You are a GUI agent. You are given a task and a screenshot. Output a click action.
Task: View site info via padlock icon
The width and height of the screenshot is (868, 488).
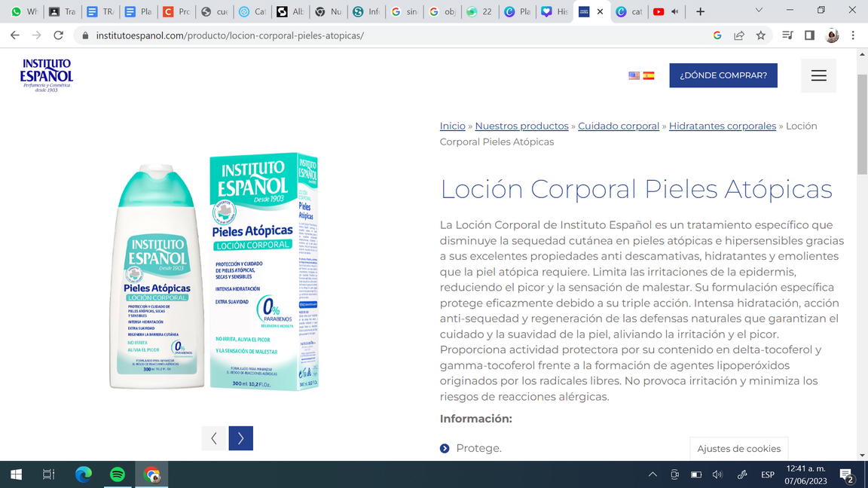(x=84, y=35)
